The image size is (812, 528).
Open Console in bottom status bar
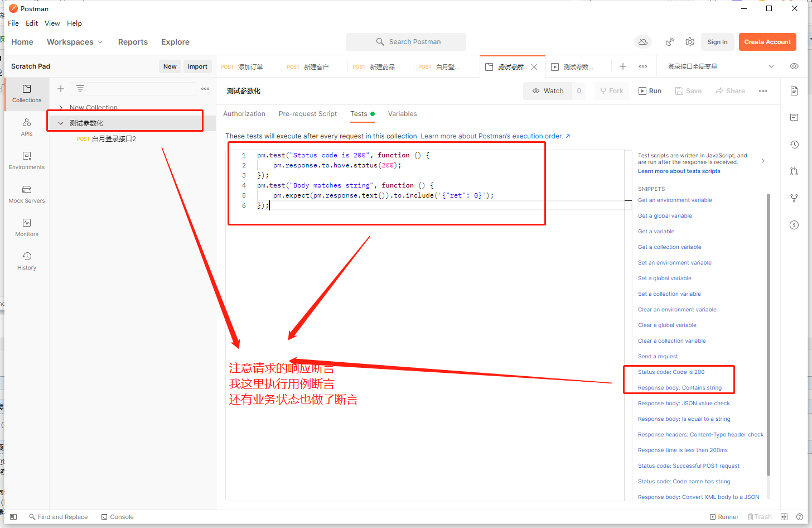tap(117, 517)
